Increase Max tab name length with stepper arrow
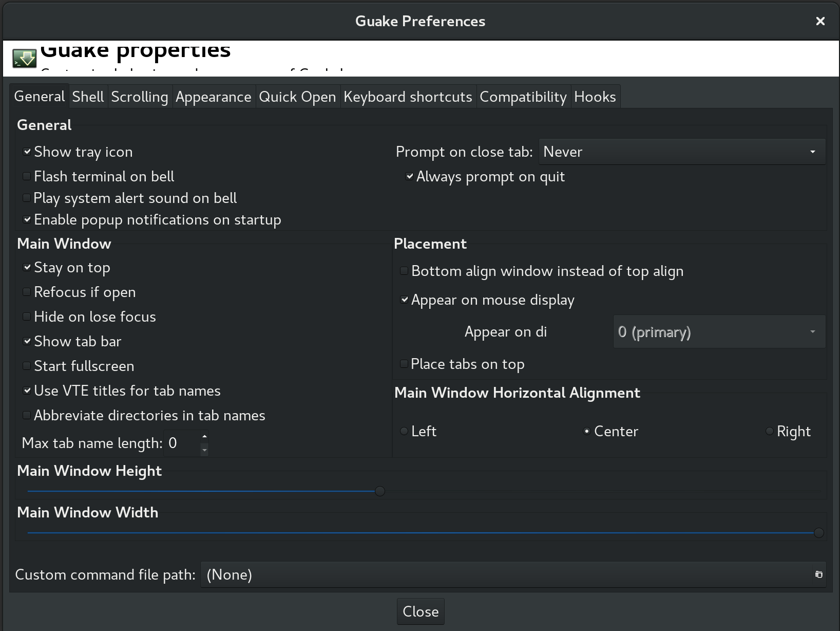This screenshot has height=631, width=840. coord(204,437)
